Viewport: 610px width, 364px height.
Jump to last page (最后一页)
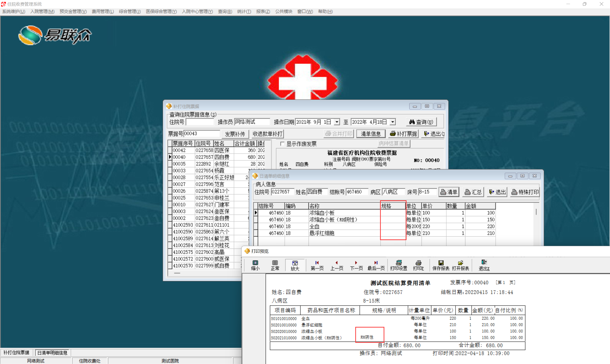(x=376, y=265)
